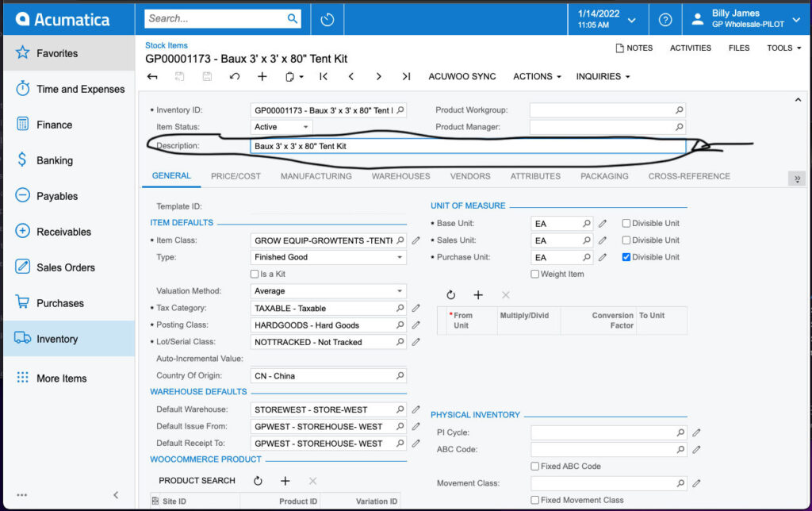Collapse the form summary header section
Screen dimensions: 812x511
pyautogui.click(x=798, y=99)
